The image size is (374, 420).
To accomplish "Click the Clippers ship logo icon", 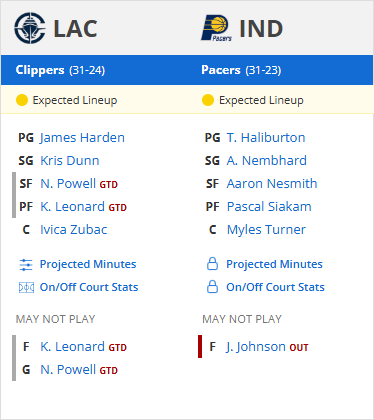I will [x=30, y=28].
